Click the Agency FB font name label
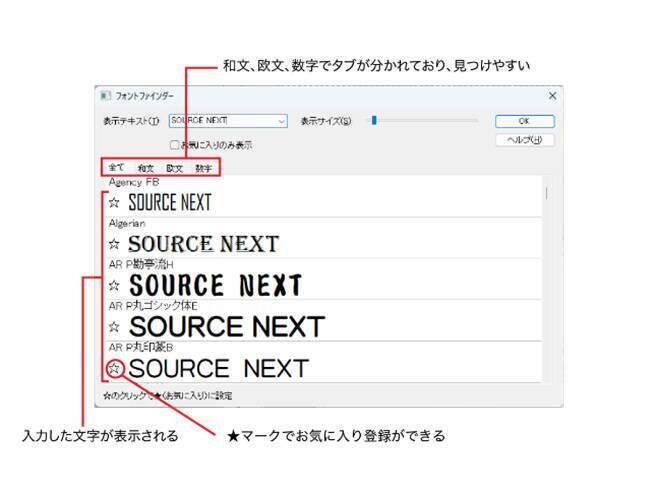658x493 pixels. [x=134, y=182]
